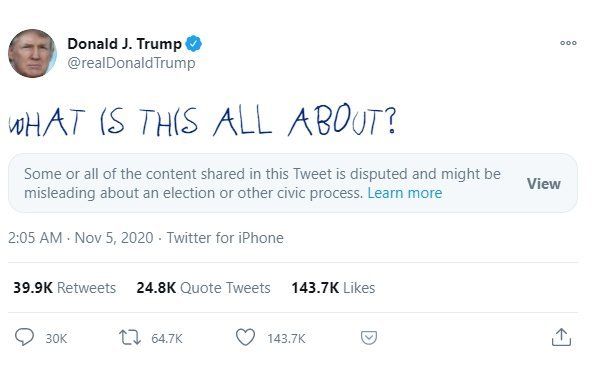Open the share upload icon
Image resolution: width=598 pixels, height=366 pixels.
(561, 337)
